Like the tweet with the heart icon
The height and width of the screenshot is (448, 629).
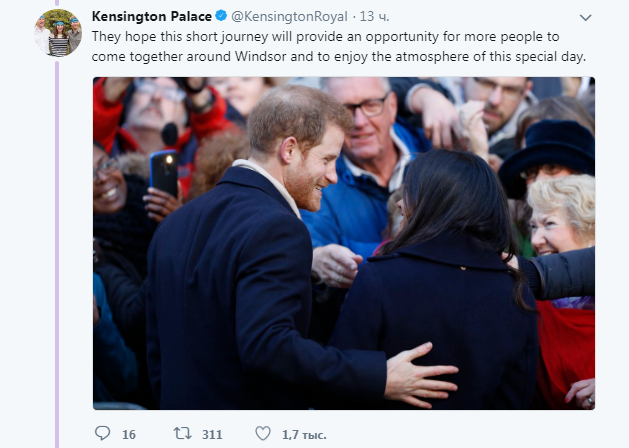coord(263,434)
